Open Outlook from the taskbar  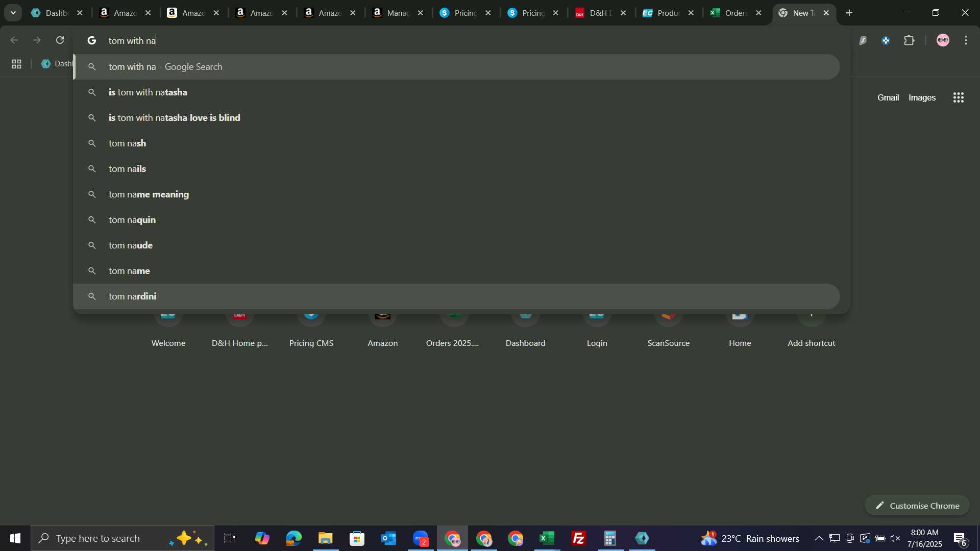tap(388, 538)
